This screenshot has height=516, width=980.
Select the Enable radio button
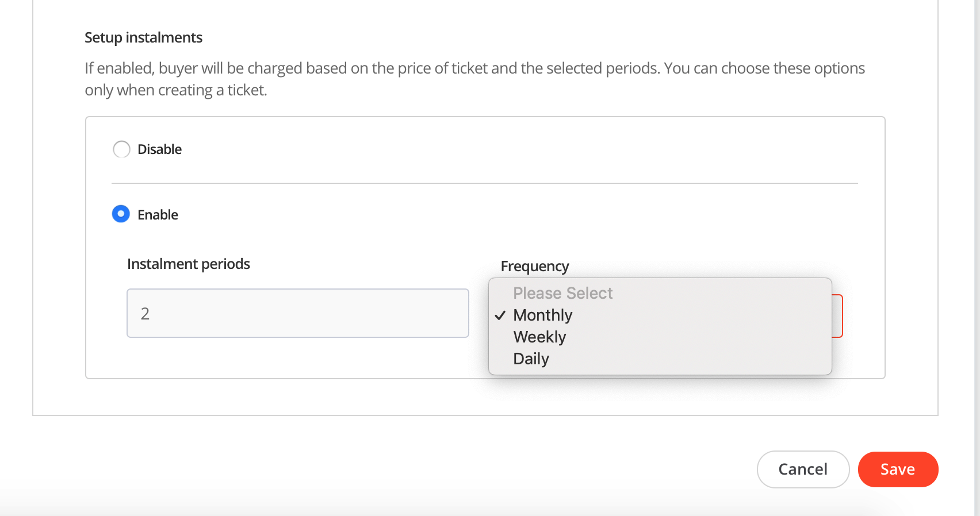121,214
